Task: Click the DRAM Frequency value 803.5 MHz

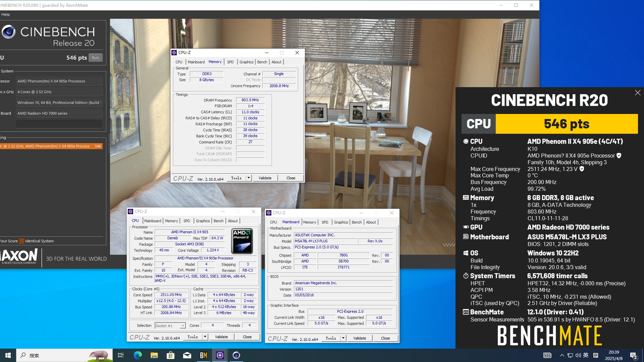Action: click(250, 100)
